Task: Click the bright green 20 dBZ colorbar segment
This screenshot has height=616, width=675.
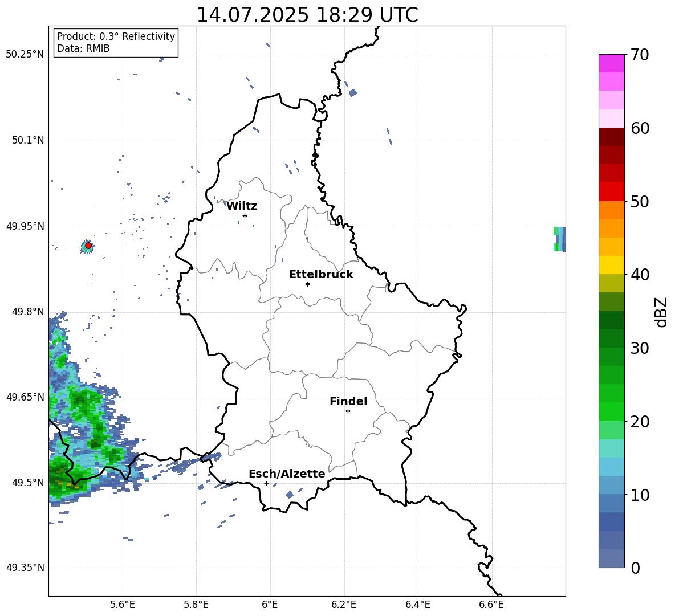Action: click(x=611, y=411)
